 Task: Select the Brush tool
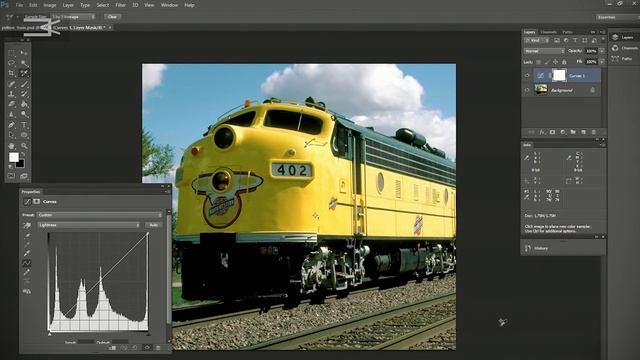point(24,84)
